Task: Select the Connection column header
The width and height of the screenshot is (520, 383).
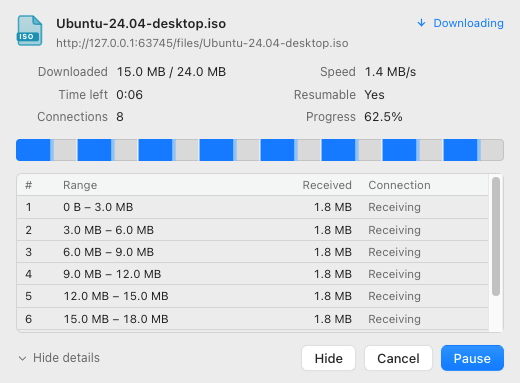Action: tap(399, 185)
